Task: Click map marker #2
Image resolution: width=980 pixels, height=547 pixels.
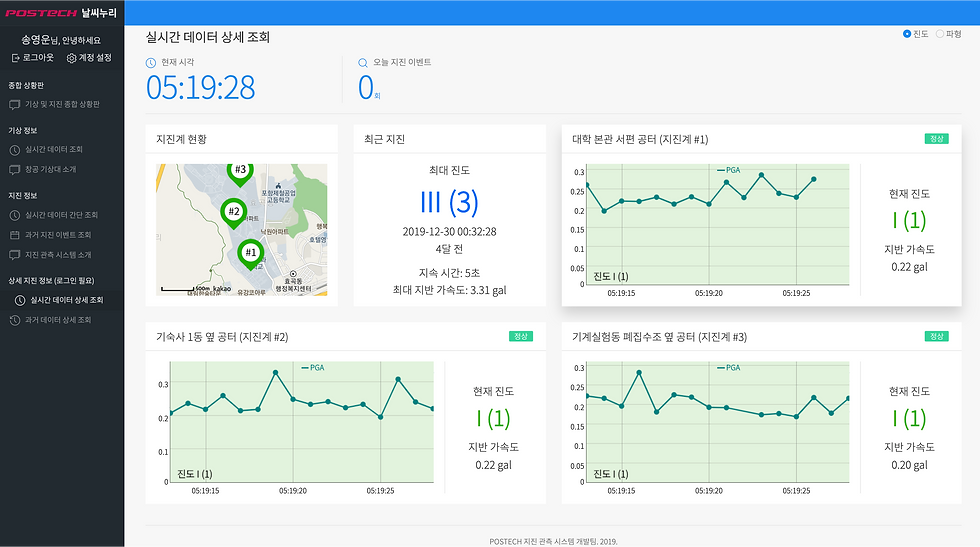Action: [x=234, y=213]
